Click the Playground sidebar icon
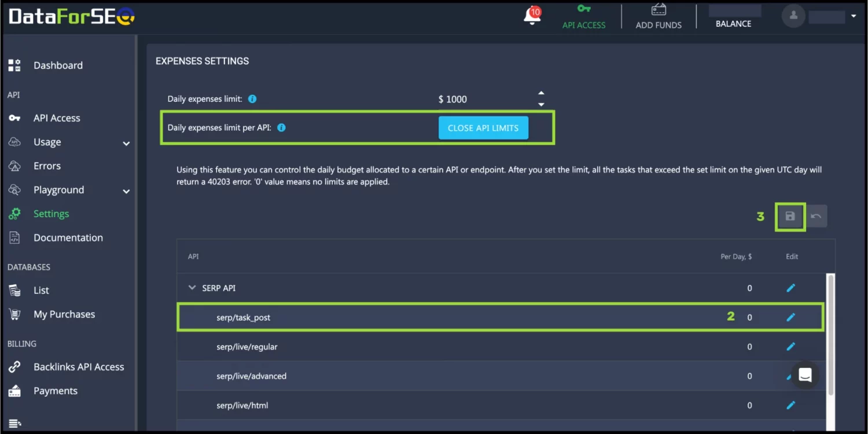The height and width of the screenshot is (434, 868). pyautogui.click(x=14, y=190)
